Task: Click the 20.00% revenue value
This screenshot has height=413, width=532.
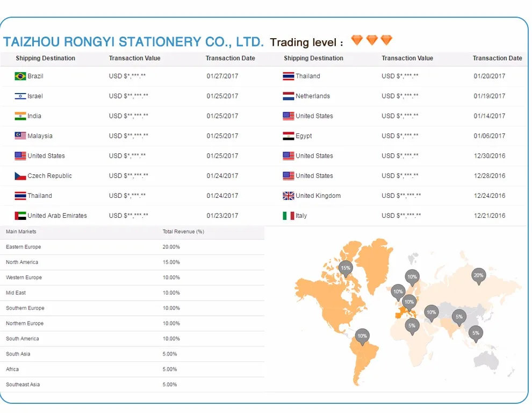Action: click(x=171, y=247)
